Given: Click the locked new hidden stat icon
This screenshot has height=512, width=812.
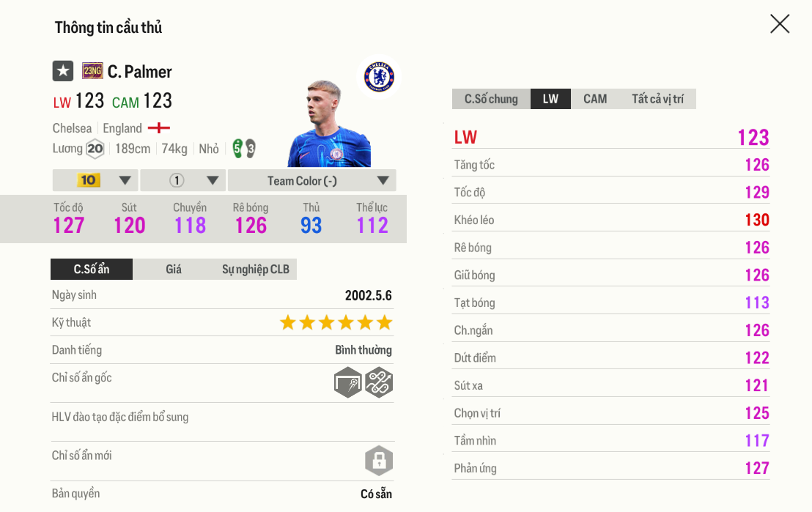Looking at the screenshot, I should coord(379,461).
